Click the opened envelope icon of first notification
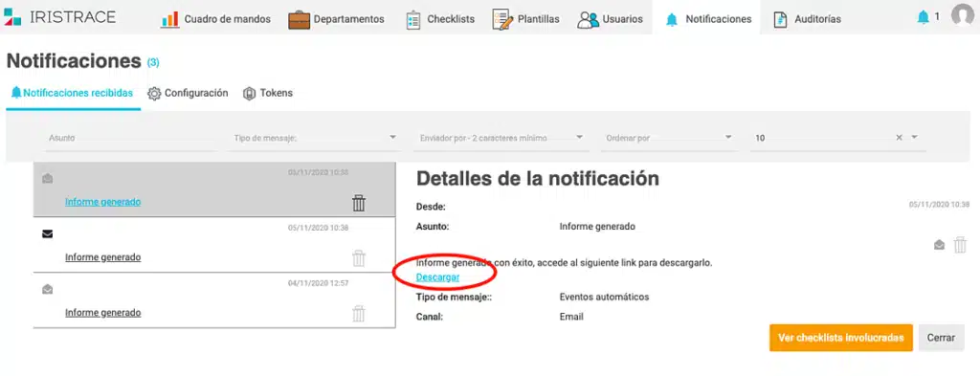 (48, 179)
